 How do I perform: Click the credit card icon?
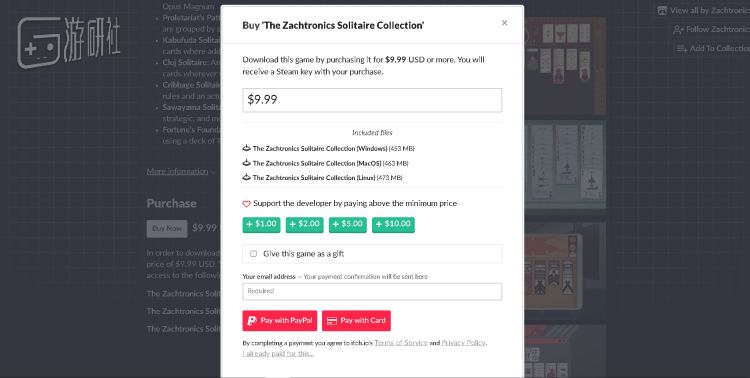click(x=332, y=321)
